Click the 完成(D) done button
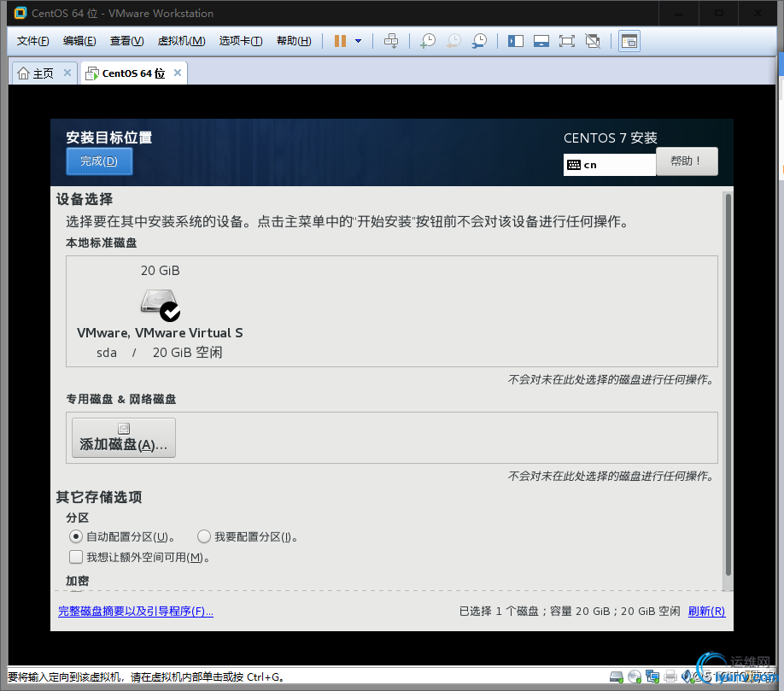Viewport: 784px width, 691px height. pos(99,161)
